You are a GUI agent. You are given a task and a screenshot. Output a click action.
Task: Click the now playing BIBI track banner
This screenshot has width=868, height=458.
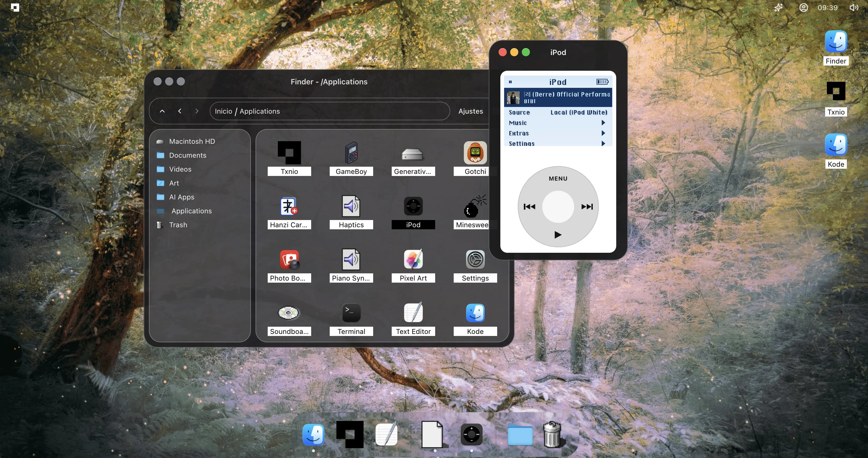(x=558, y=97)
